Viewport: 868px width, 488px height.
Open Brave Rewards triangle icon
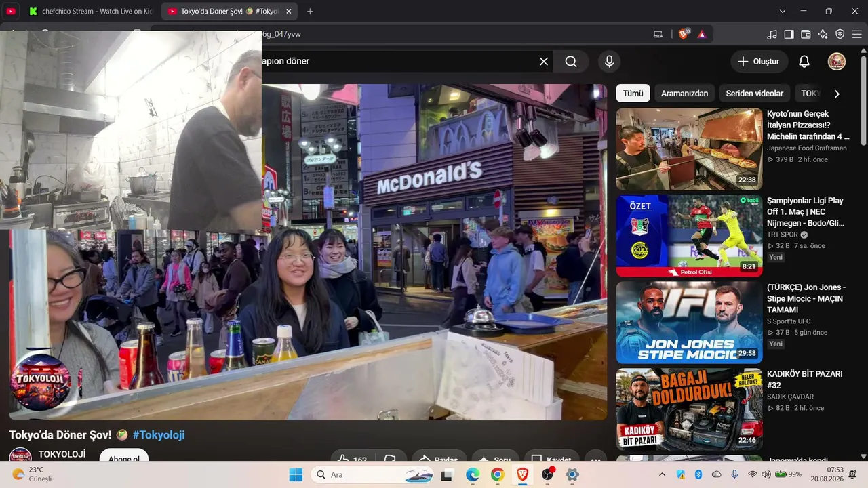click(701, 34)
